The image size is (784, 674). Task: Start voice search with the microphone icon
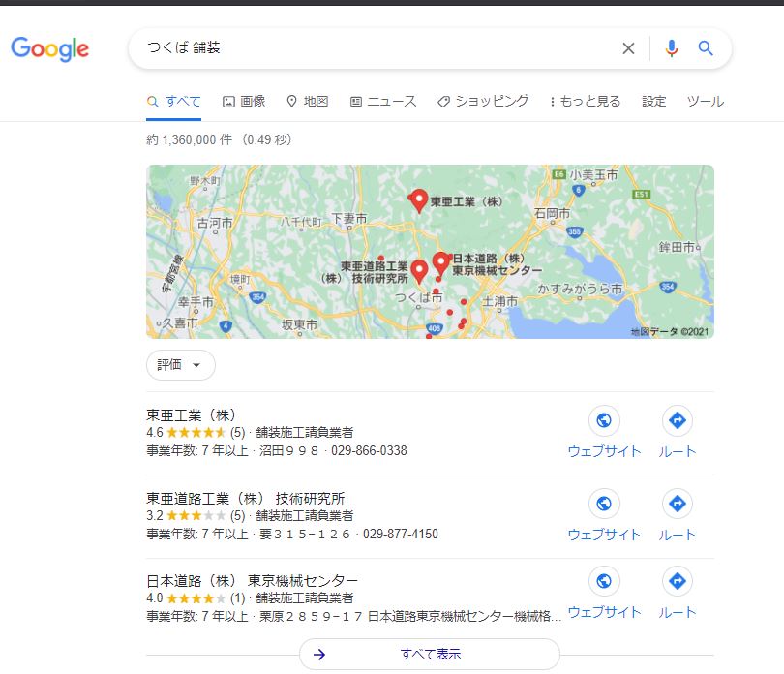pos(672,48)
